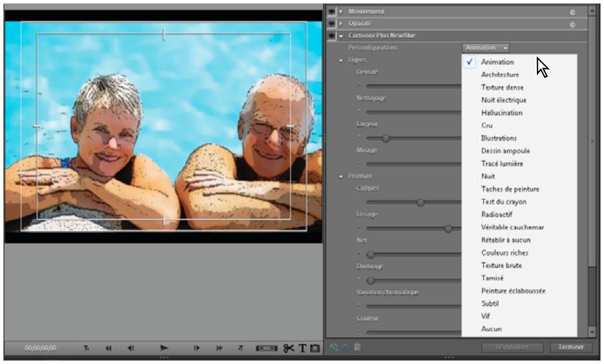Step forward one frame
Image resolution: width=604 pixels, height=364 pixels.
pyautogui.click(x=196, y=348)
